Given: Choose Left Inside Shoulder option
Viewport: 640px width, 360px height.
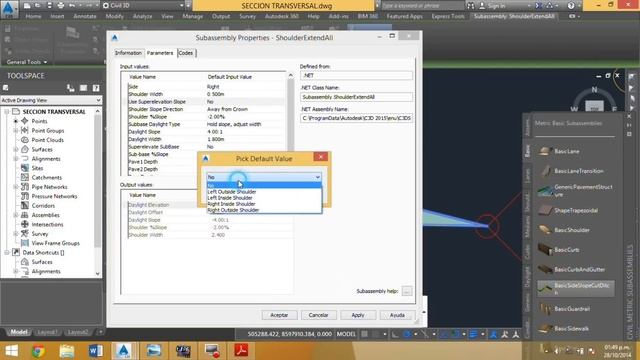Looking at the screenshot, I should click(264, 198).
